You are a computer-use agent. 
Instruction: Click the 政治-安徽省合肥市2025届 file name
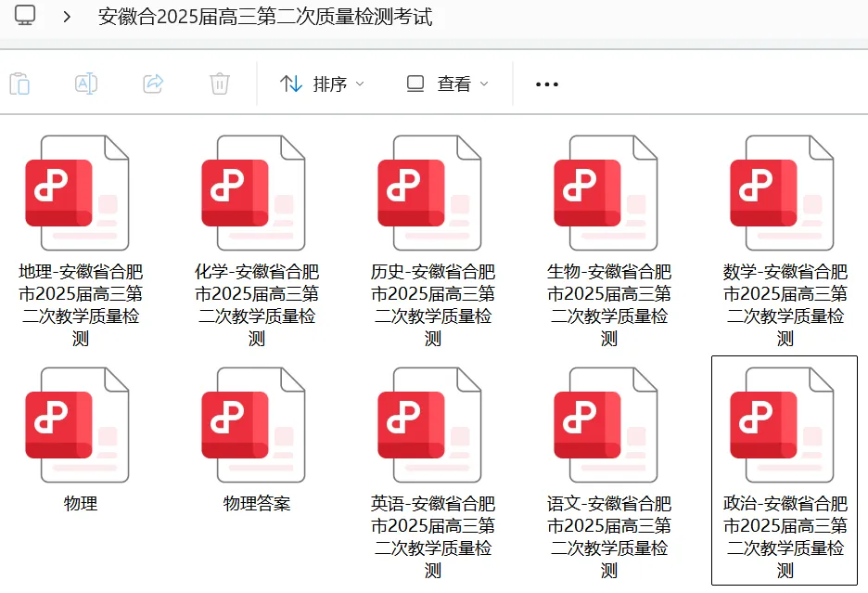pos(785,536)
